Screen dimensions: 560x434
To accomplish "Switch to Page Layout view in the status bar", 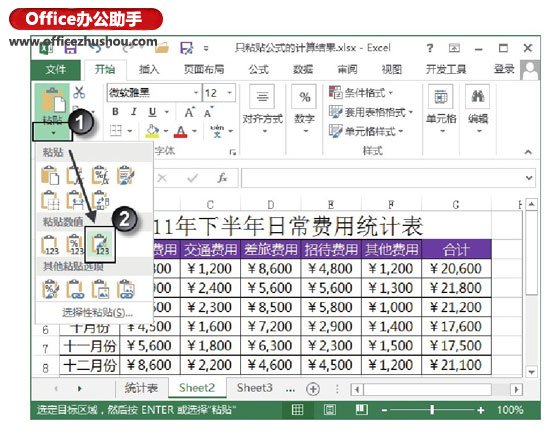I will point(329,410).
